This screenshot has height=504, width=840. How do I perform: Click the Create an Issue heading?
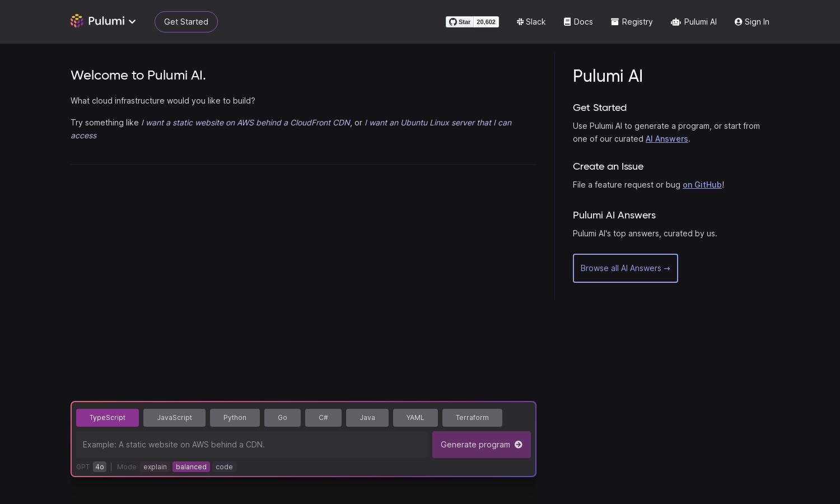click(x=608, y=166)
